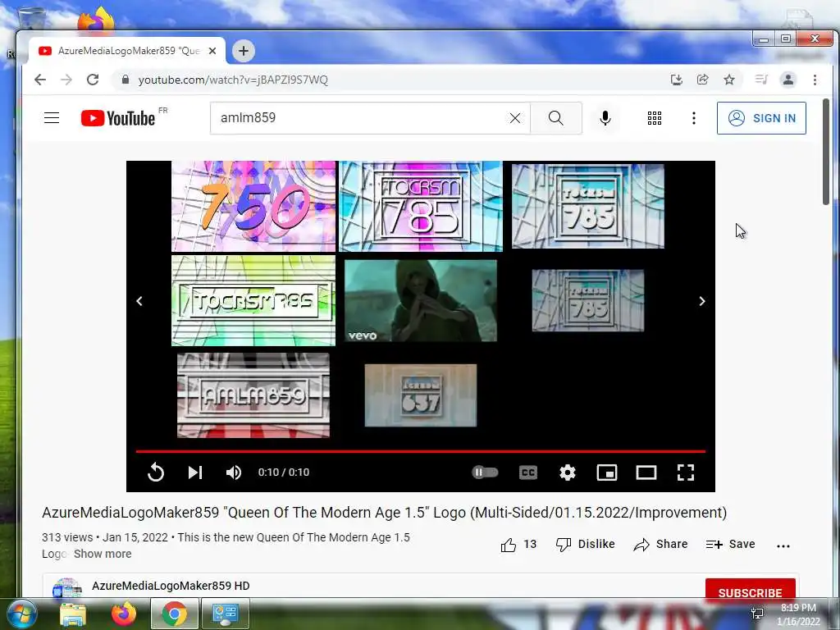The height and width of the screenshot is (630, 840).
Task: Skip to the next video
Action: pos(195,472)
